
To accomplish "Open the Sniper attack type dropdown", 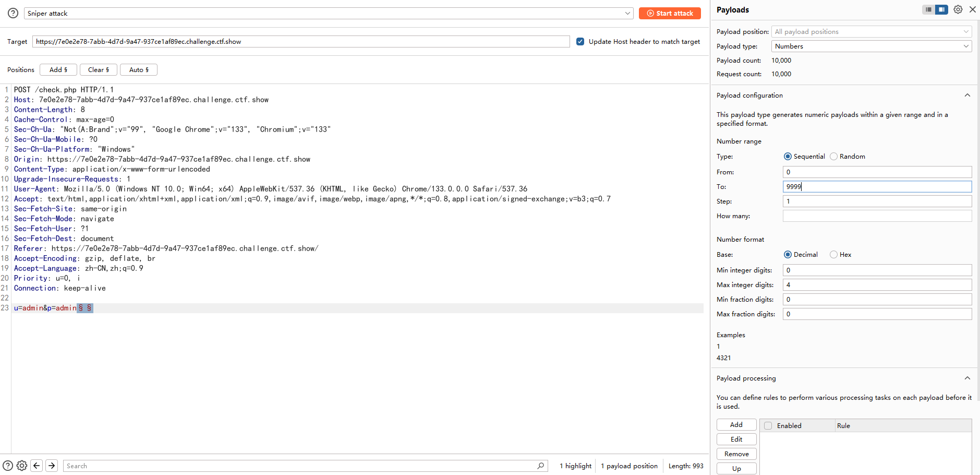I will tap(329, 14).
